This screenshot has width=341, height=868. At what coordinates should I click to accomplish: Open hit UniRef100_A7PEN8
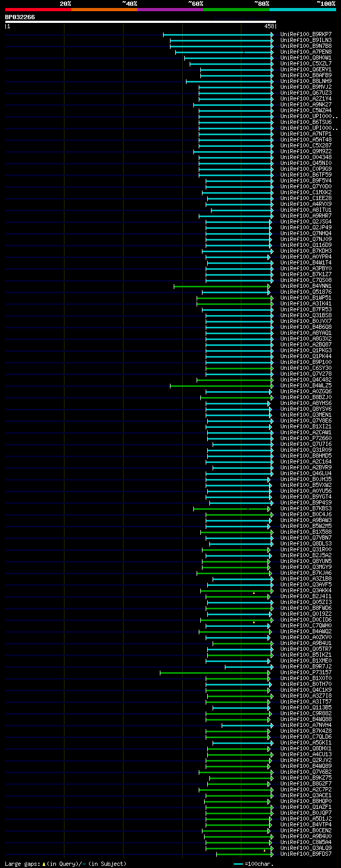click(x=306, y=52)
